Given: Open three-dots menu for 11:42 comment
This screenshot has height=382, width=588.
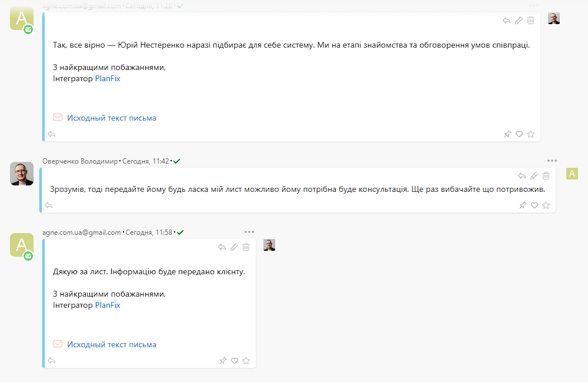Looking at the screenshot, I should (552, 161).
